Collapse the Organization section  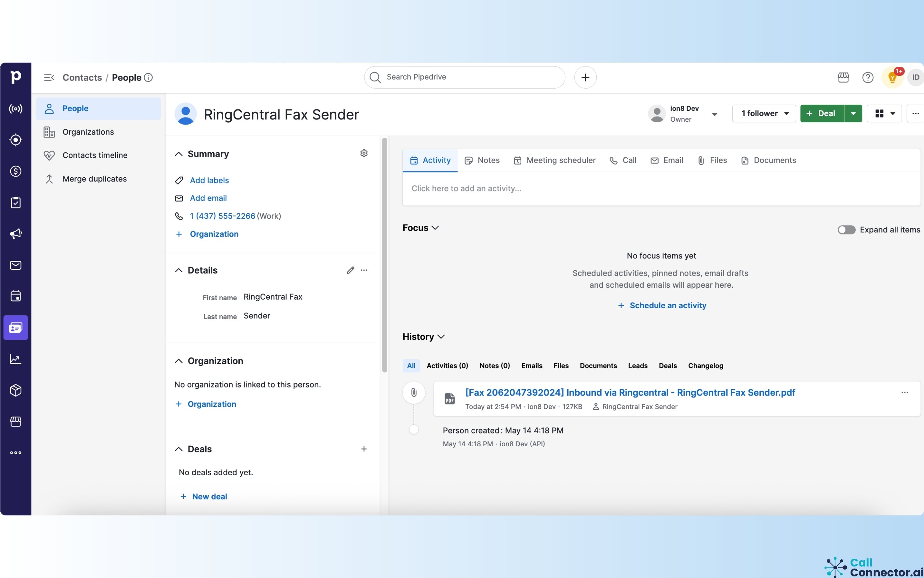tap(178, 361)
